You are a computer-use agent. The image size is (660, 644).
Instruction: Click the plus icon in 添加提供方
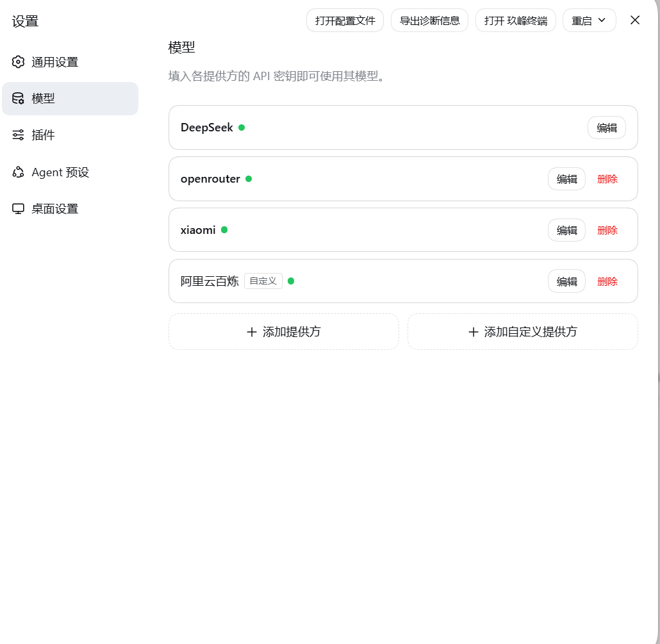[252, 332]
